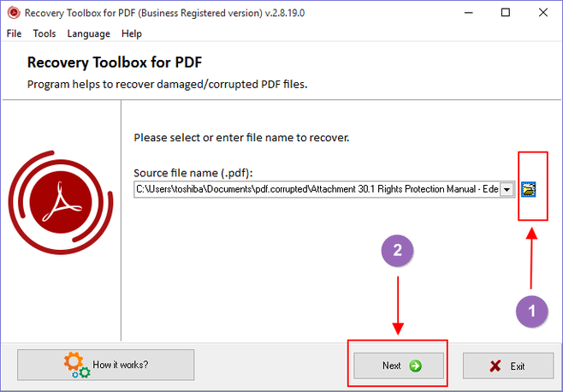Viewport: 563px width, 392px height.
Task: Open the File menu
Action: pyautogui.click(x=14, y=33)
